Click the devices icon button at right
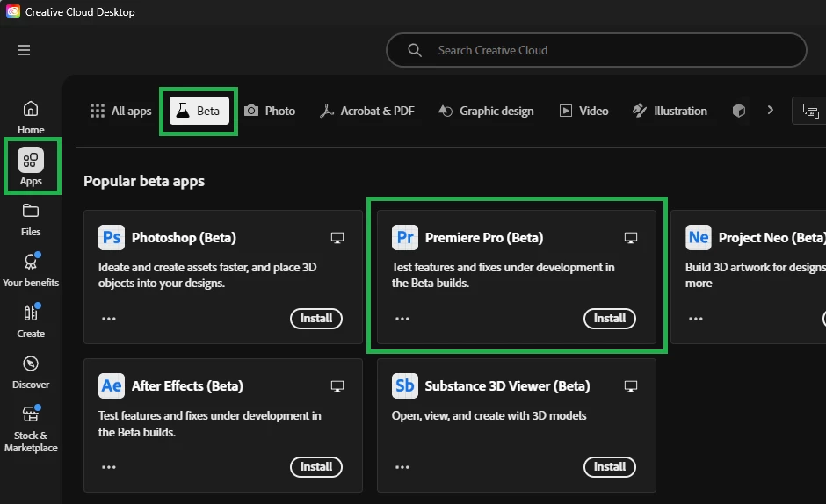 click(x=810, y=111)
